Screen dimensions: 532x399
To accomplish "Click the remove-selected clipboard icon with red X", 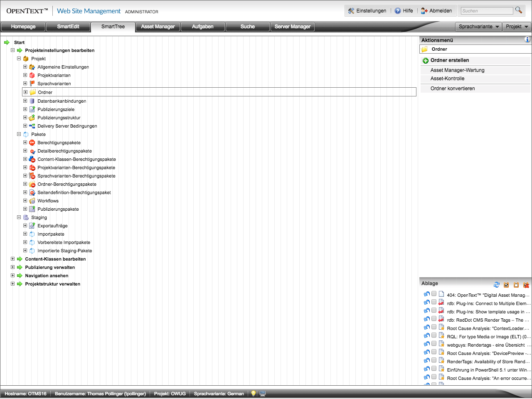I will pos(526,285).
